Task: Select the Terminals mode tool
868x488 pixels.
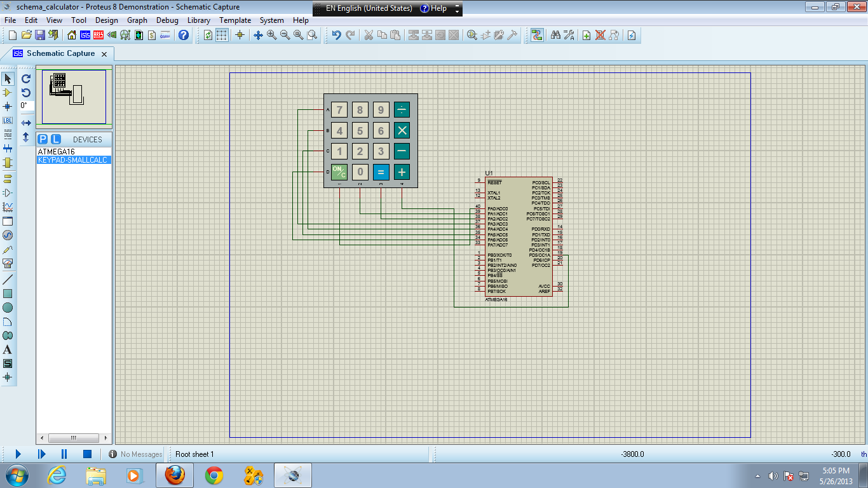Action: pos(8,179)
